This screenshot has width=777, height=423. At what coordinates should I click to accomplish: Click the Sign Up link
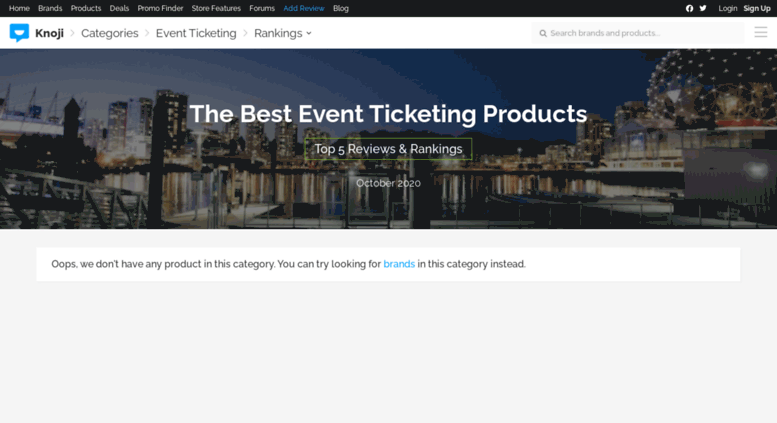coord(757,8)
